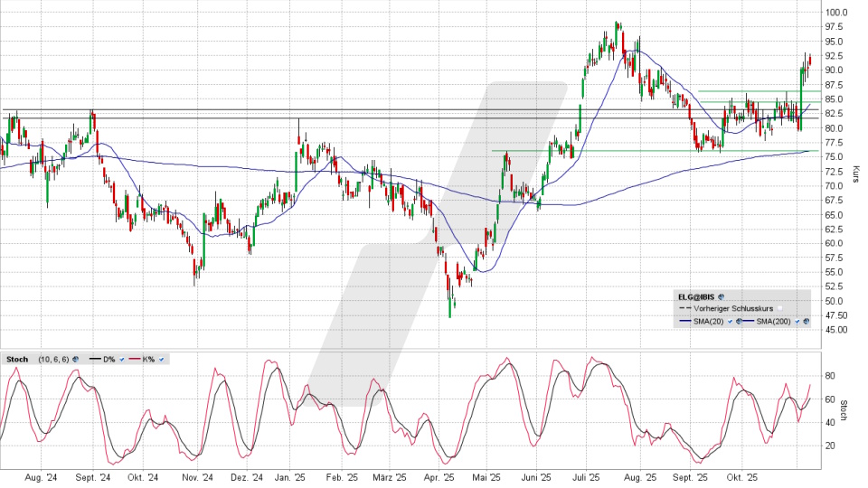Click the dashed Vorheriger Schlusskurs line sample
Screen dimensions: 868x488
point(685,308)
